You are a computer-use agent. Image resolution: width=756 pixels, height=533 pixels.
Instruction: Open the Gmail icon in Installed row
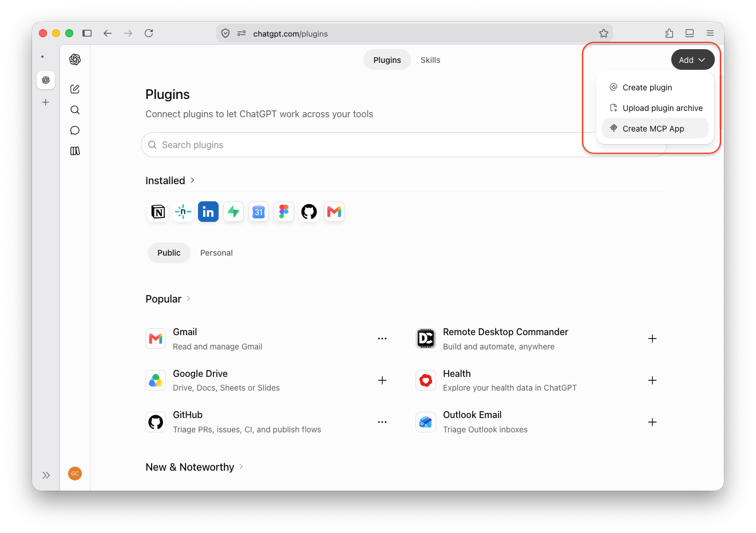click(x=334, y=212)
